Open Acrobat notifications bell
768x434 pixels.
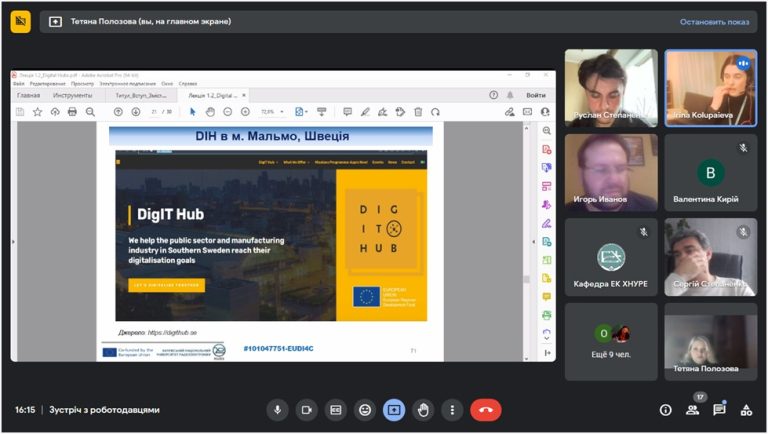point(510,95)
